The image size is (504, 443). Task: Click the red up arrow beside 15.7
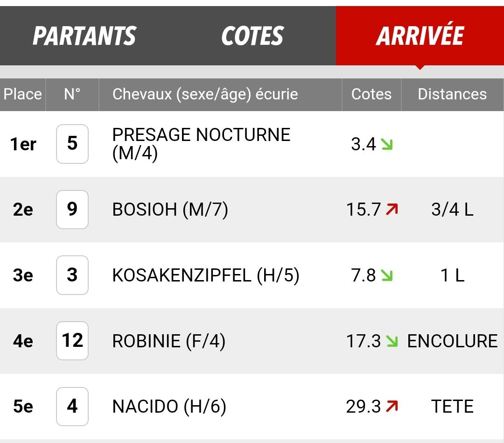tap(392, 209)
